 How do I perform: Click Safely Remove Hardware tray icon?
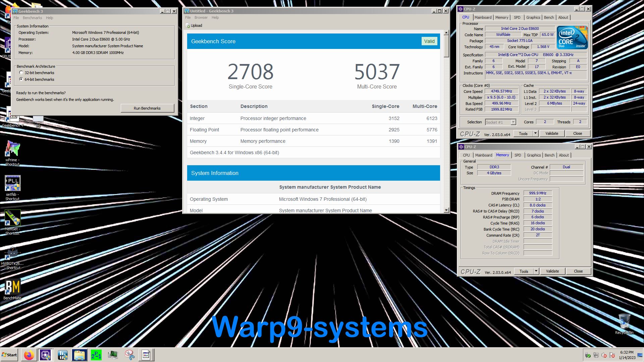tap(588, 355)
